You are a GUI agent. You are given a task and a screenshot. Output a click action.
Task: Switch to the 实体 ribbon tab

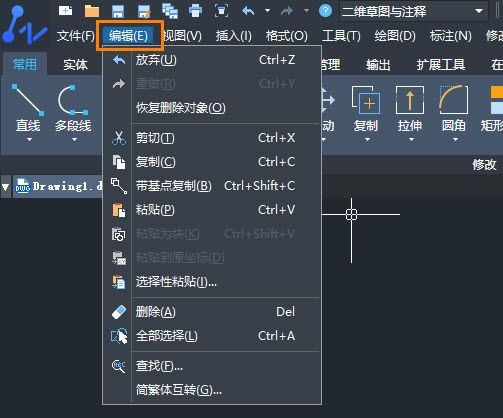coord(75,64)
